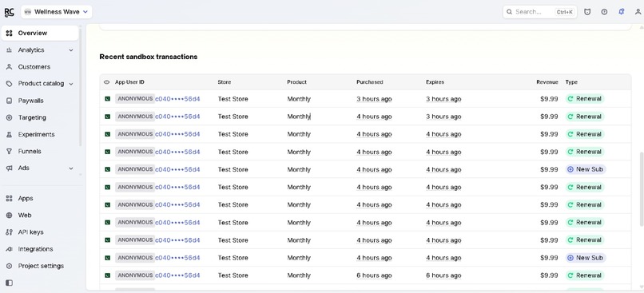Show notifications via the bell icon
Screen dimensions: 644x293
[621, 12]
